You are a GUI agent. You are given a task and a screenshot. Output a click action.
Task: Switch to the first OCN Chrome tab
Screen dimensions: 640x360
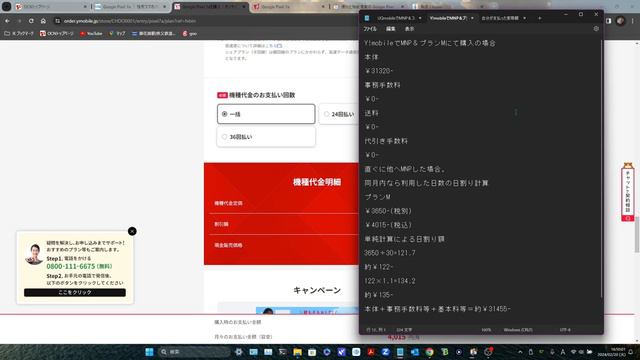coord(51,7)
